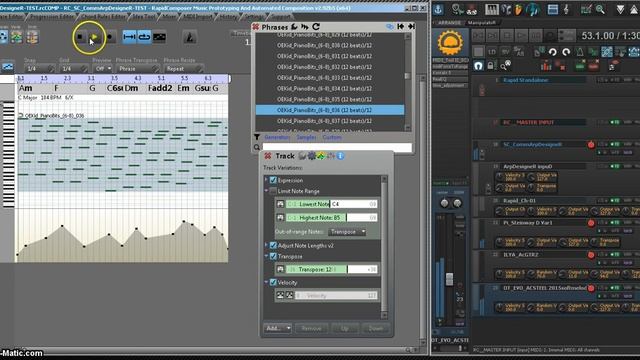Viewport: 640px width, 360px height.
Task: Open the Snap 1/4 dropdown
Action: pos(39,69)
